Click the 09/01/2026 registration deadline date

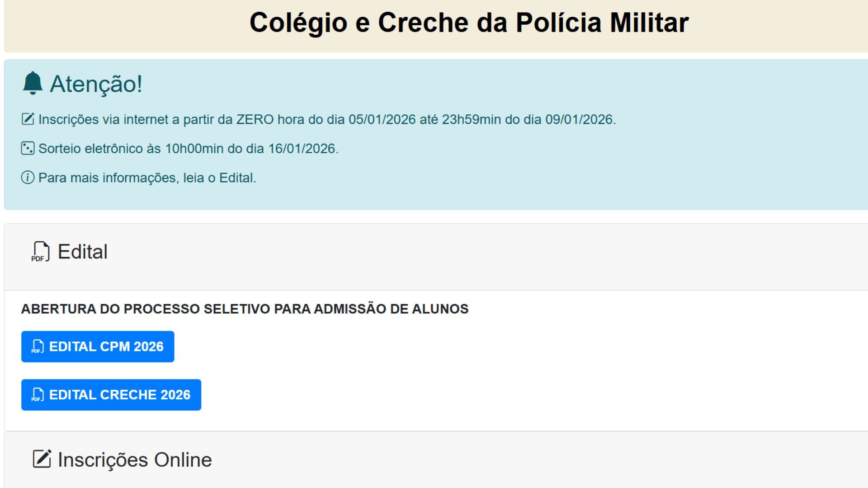click(x=579, y=120)
